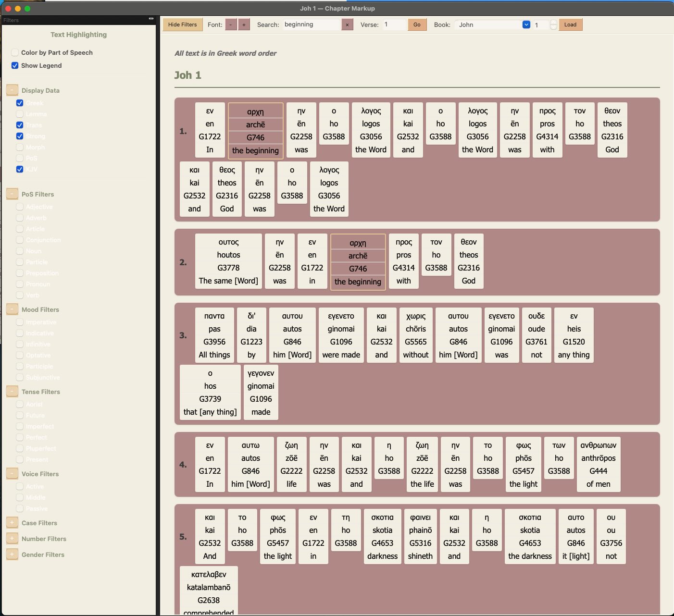Expand the Case Filters section

coord(12,523)
